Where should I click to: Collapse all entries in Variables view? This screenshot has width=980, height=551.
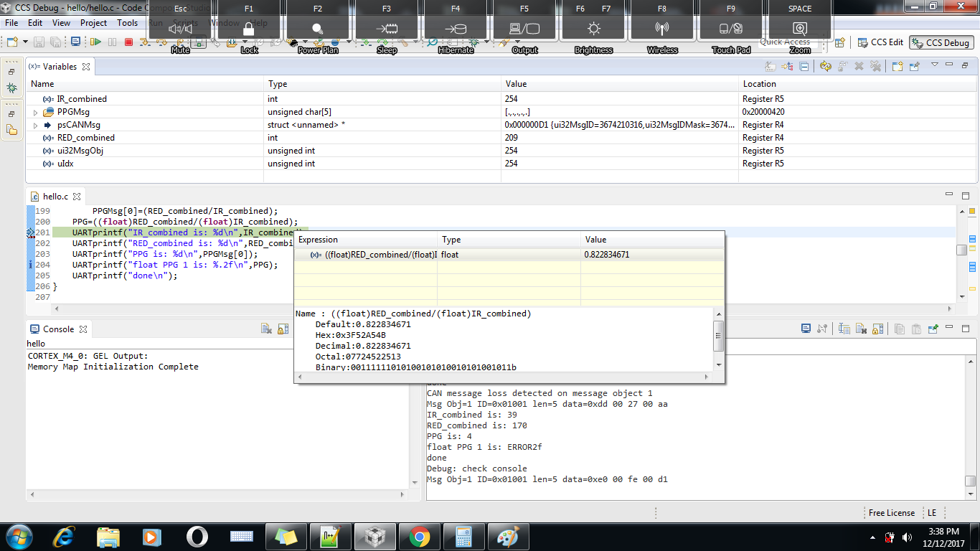click(804, 67)
